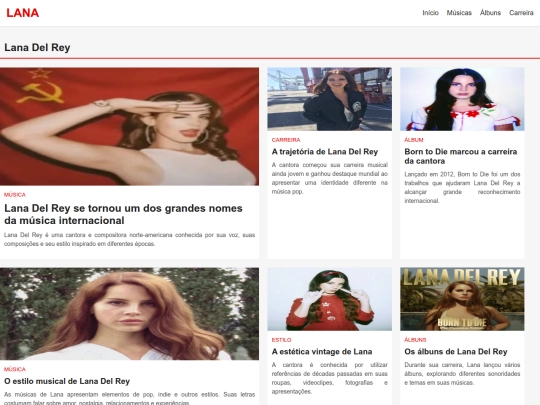
Task: Open the red sweater photo thumbnail
Action: point(330,299)
